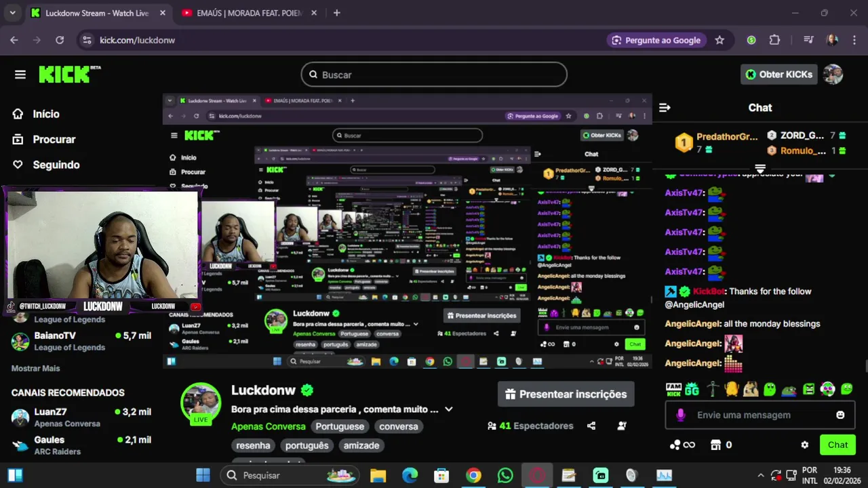Open WhatsApp from the taskbar
The width and height of the screenshot is (868, 488).
[x=505, y=475]
